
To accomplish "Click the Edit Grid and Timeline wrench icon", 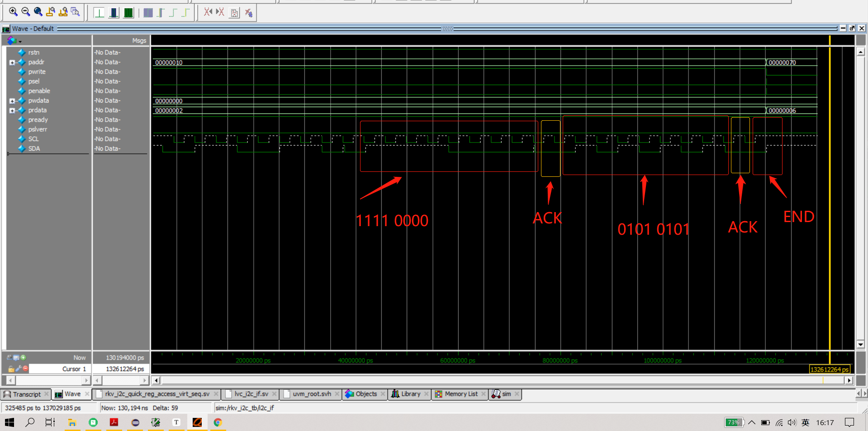I will coord(19,368).
